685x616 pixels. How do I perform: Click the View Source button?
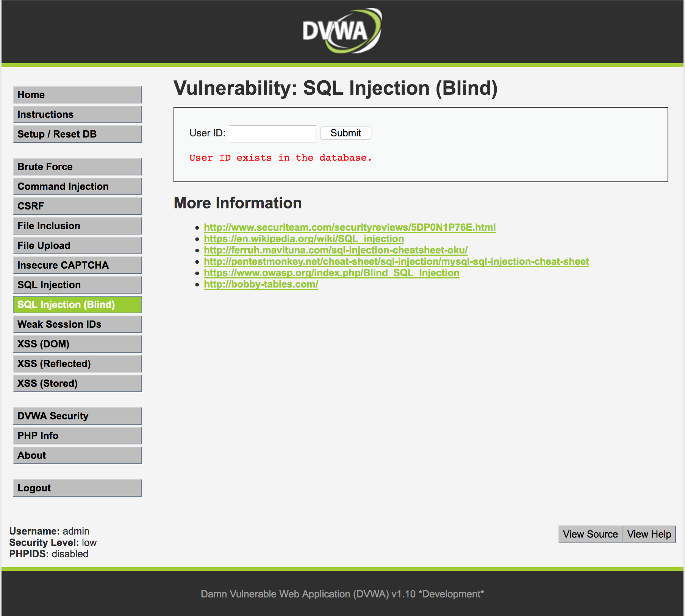590,534
